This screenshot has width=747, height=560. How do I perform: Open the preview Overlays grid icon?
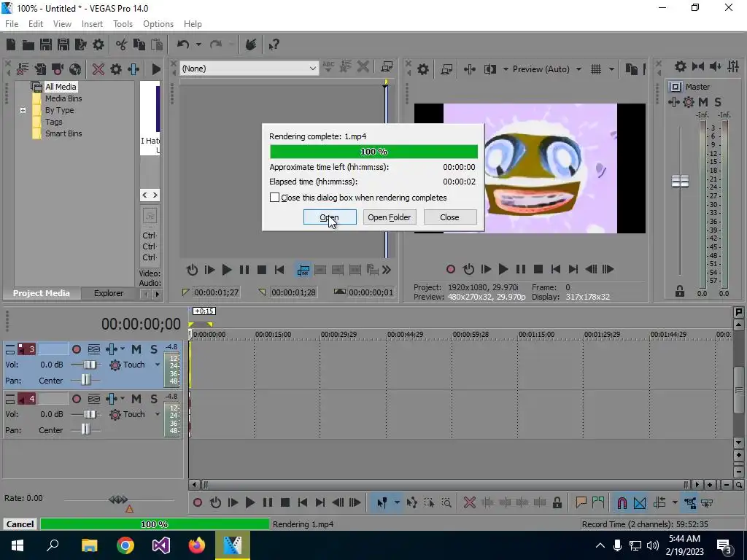596,69
